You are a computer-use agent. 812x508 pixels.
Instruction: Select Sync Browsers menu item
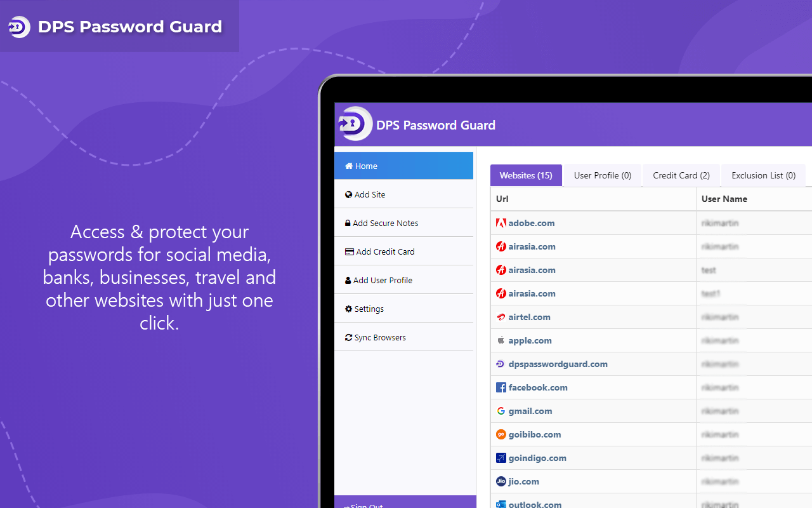(x=403, y=337)
